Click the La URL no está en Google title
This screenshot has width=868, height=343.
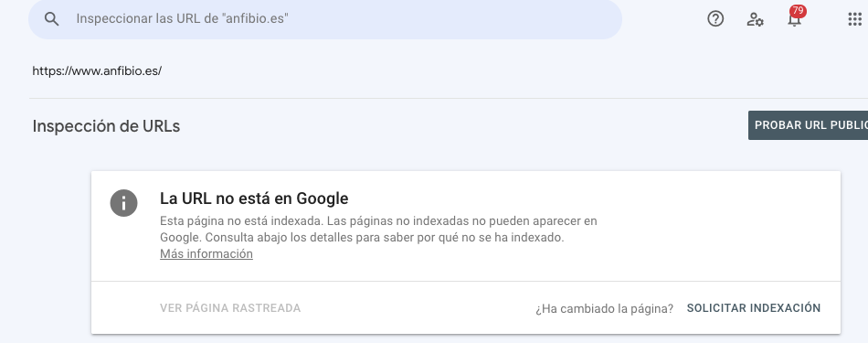(x=254, y=198)
